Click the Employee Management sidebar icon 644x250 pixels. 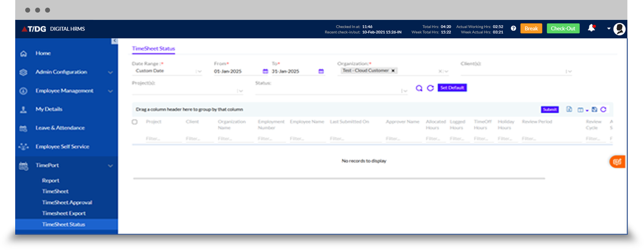click(24, 91)
